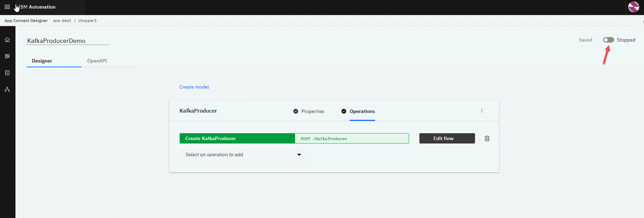The image size is (644, 218).
Task: Select the green Create KafkaProducer operation bar
Action: coord(237,138)
